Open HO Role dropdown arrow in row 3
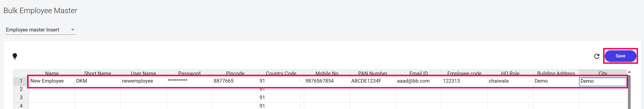Screen dimensions: 644x109 529,98
